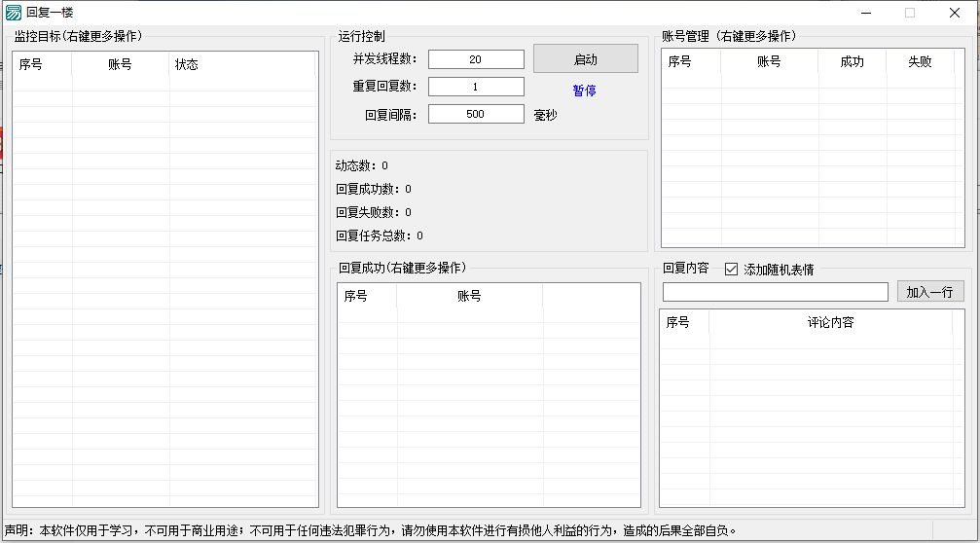Click 账号 header in 回复成功 list
Viewport: 980px width, 543px height.
pos(469,296)
